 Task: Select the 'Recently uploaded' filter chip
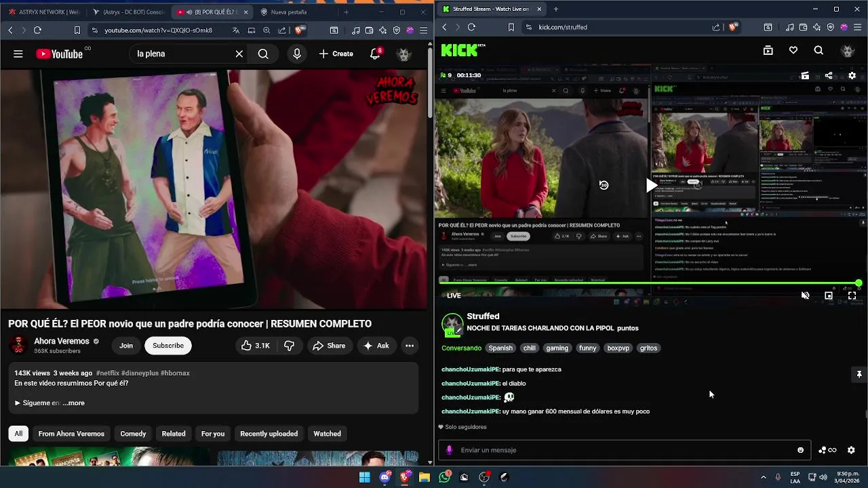coord(269,434)
